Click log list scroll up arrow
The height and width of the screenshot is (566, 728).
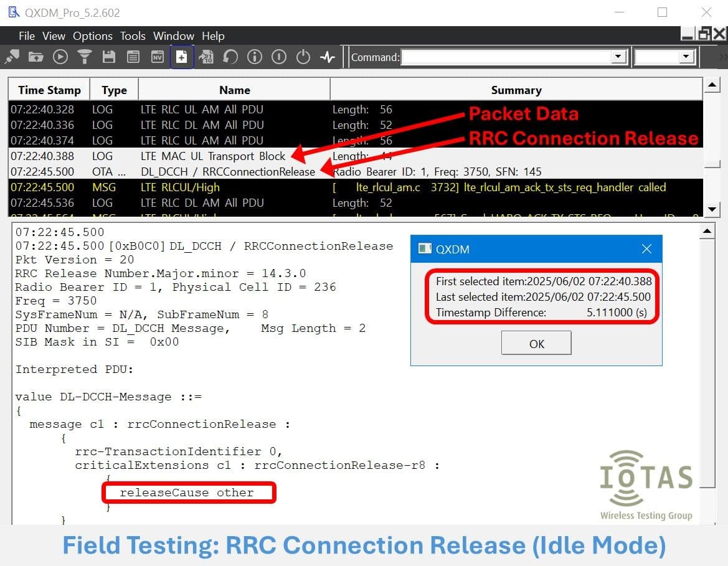click(x=712, y=85)
